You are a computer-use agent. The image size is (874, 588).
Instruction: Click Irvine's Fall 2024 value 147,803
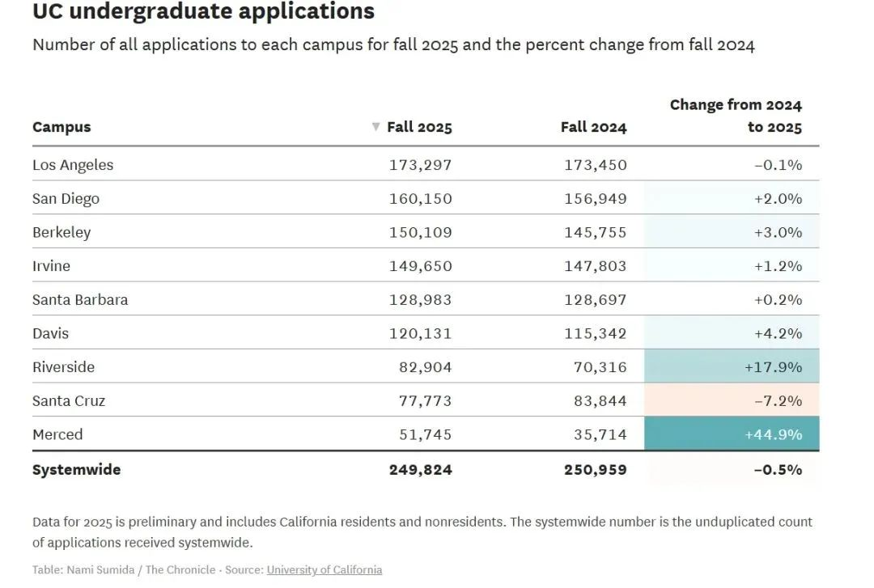pyautogui.click(x=596, y=266)
